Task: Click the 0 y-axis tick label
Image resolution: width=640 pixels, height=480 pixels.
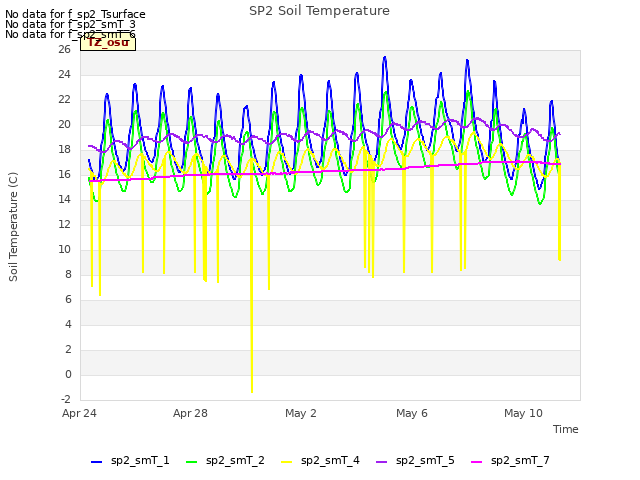Action: 68,374
